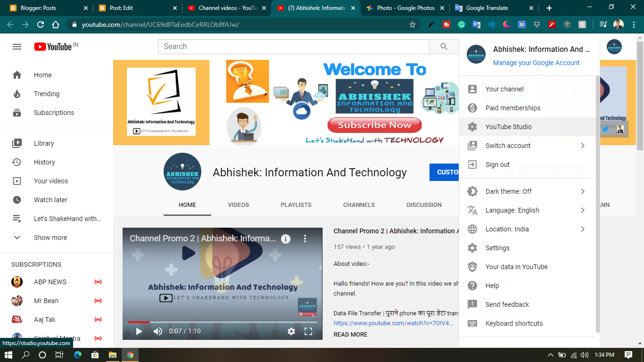Image resolution: width=644 pixels, height=362 pixels.
Task: Open the notification center in the taskbar
Action: (628, 355)
